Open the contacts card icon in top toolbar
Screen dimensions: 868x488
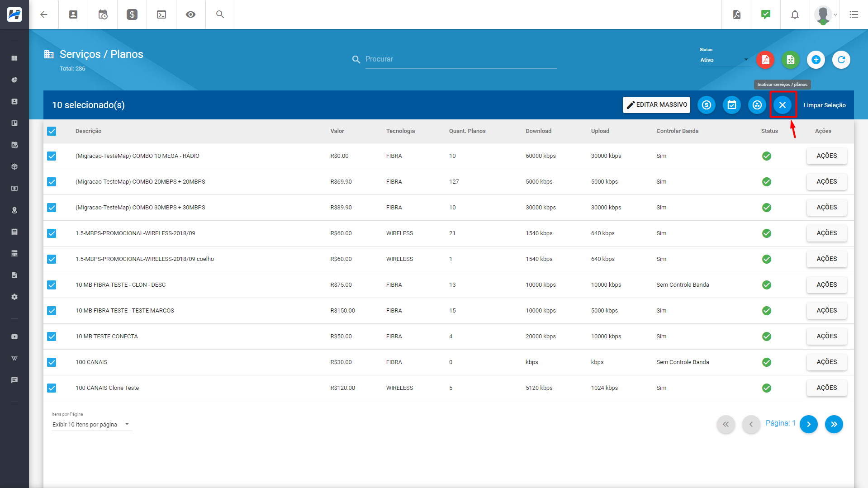(x=73, y=14)
